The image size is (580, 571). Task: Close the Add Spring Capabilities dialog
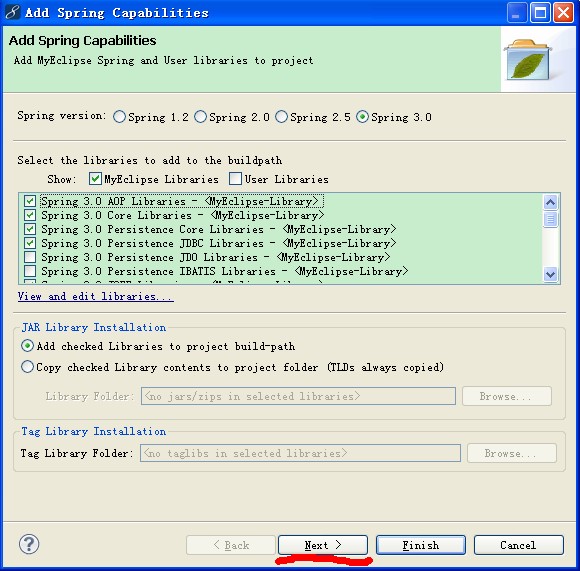tap(563, 13)
